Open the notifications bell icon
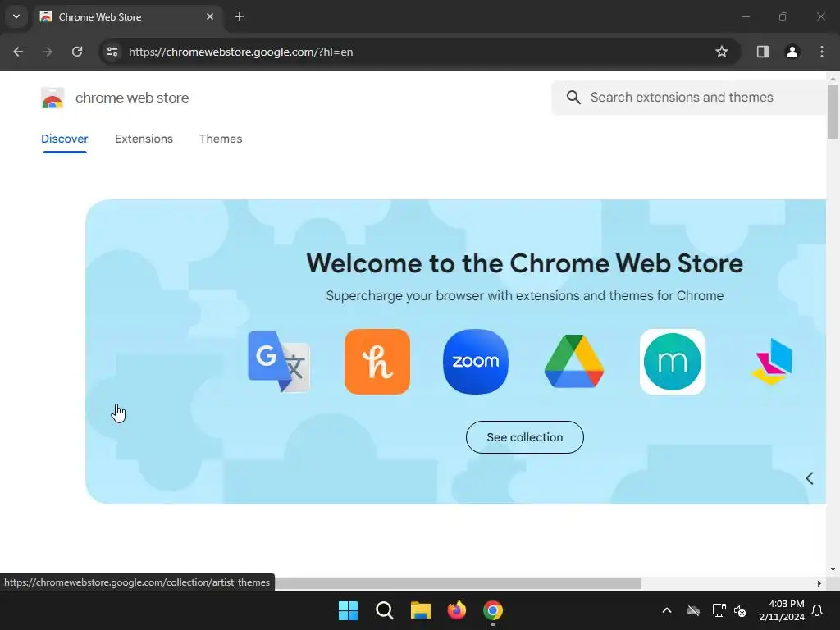The height and width of the screenshot is (630, 840). [818, 610]
